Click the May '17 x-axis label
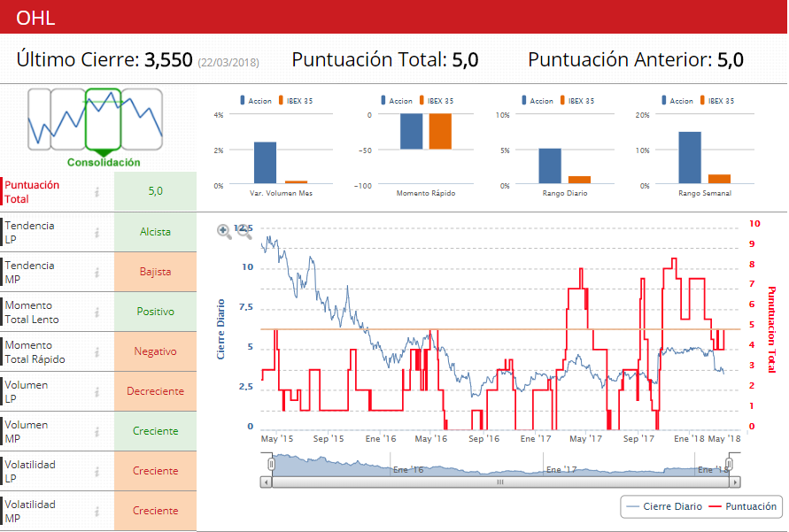This screenshot has height=532, width=789. [x=585, y=438]
